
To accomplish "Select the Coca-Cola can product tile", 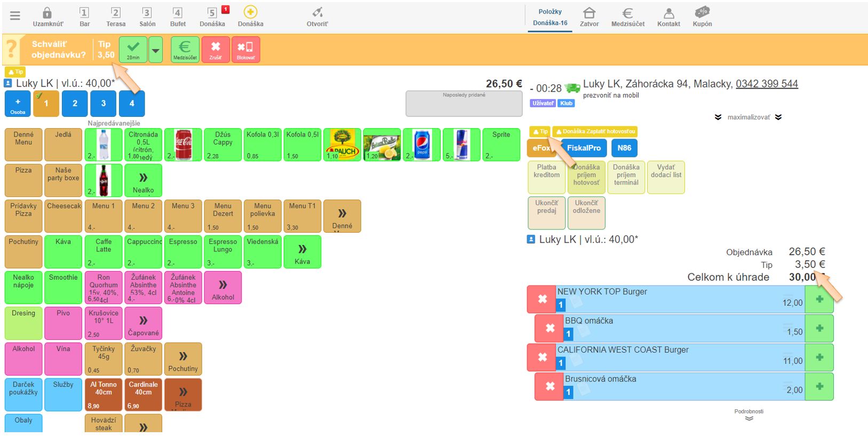I will (183, 145).
